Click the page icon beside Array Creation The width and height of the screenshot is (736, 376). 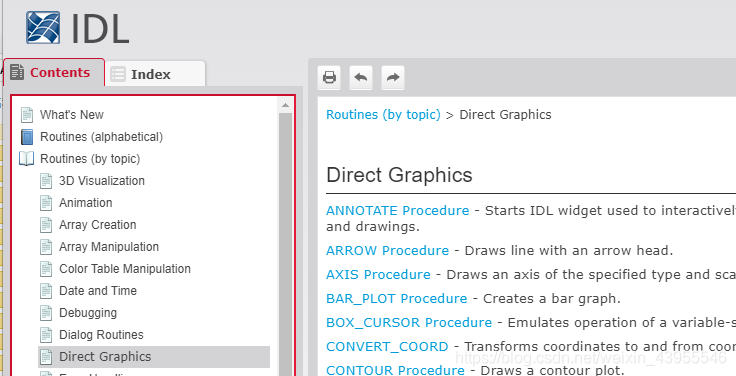pyautogui.click(x=46, y=225)
